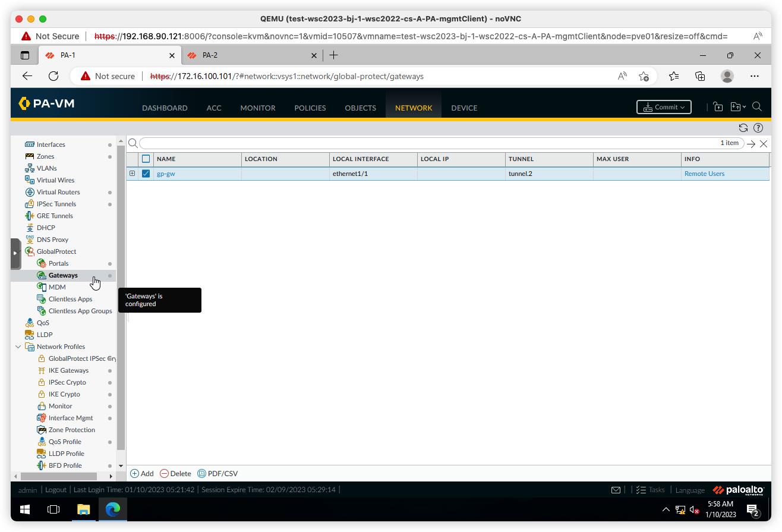Screen dimensions: 782x532
Task: Click the sidebar horizontal scrollbar thumb
Action: coord(58,477)
